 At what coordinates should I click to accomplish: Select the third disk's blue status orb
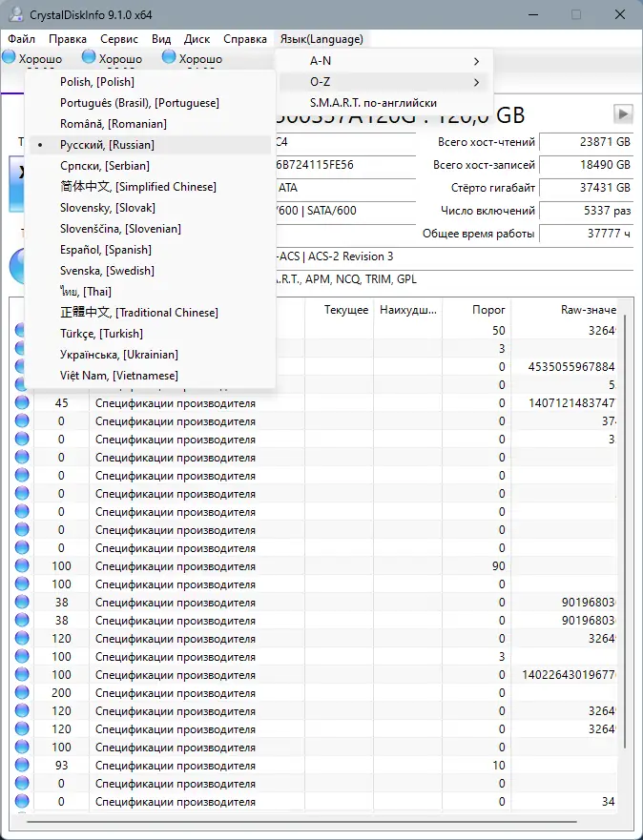pos(169,57)
